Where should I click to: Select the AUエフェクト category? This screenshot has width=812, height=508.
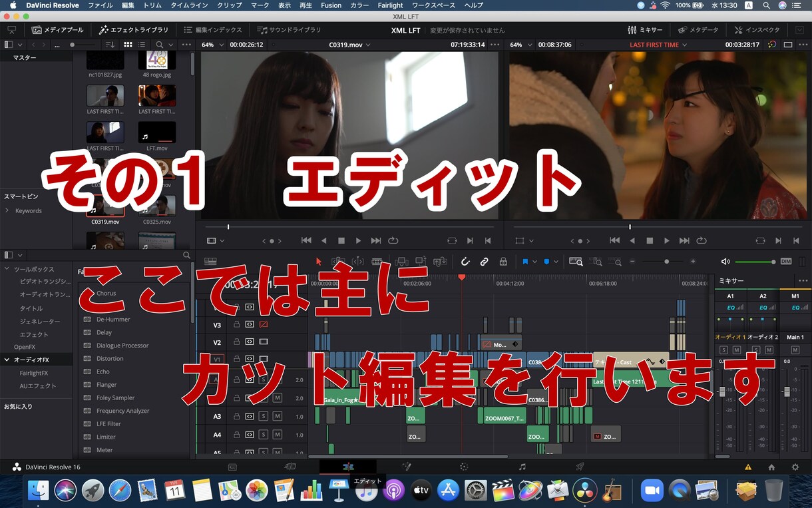[38, 386]
